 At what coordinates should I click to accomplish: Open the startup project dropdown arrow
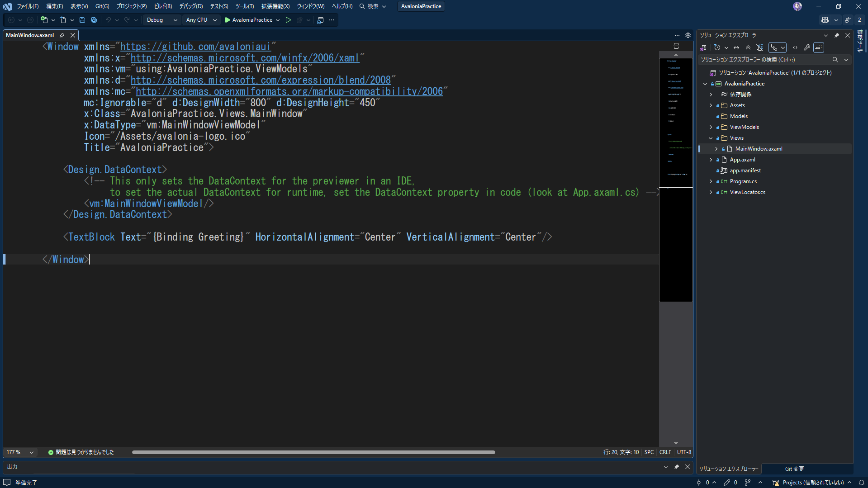point(278,20)
